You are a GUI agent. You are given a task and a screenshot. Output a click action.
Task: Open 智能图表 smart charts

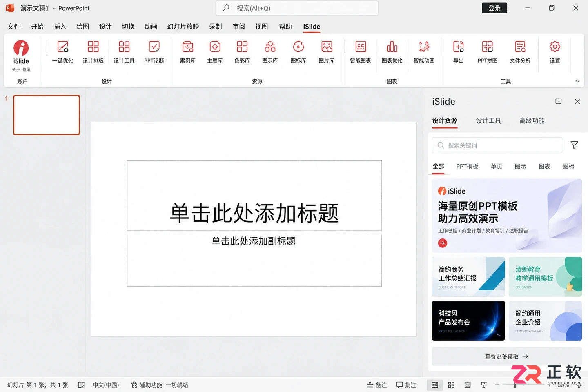tap(361, 52)
